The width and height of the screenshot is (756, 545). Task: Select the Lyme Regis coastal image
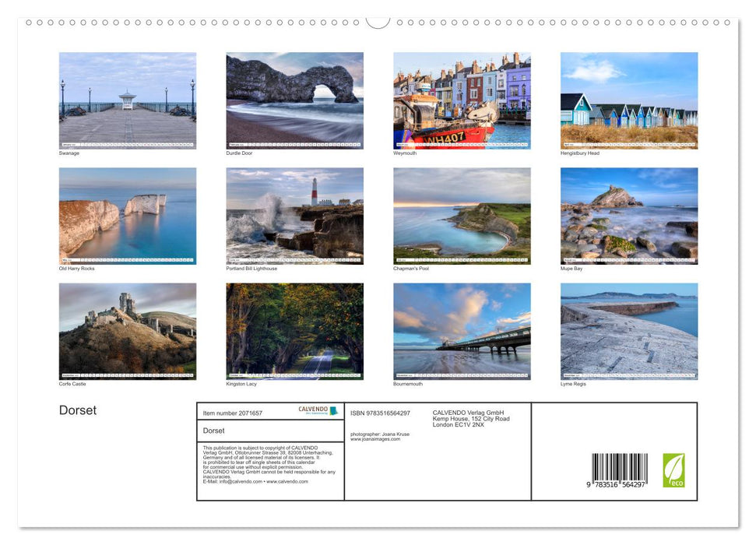click(x=628, y=332)
